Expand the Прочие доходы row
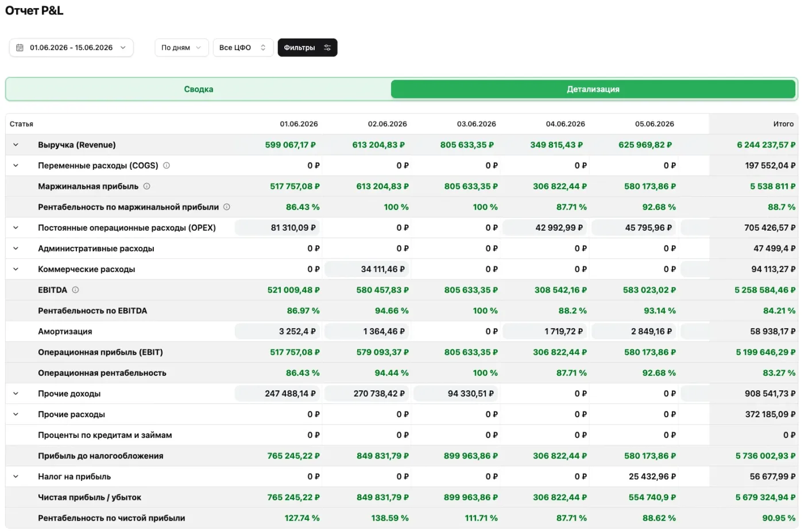 click(x=16, y=394)
